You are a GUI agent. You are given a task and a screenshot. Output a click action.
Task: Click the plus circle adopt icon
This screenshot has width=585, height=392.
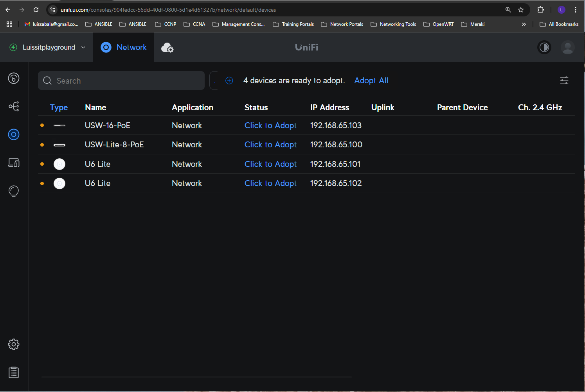pyautogui.click(x=229, y=81)
